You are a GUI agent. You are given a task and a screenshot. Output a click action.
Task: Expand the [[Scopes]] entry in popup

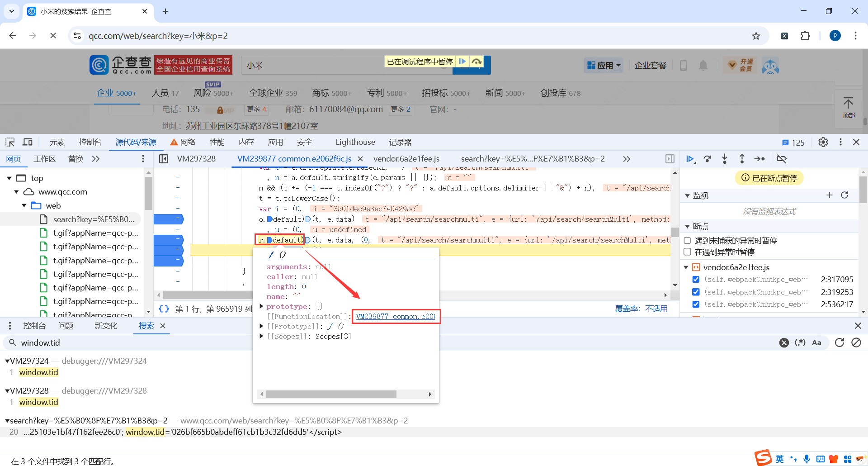pyautogui.click(x=261, y=336)
